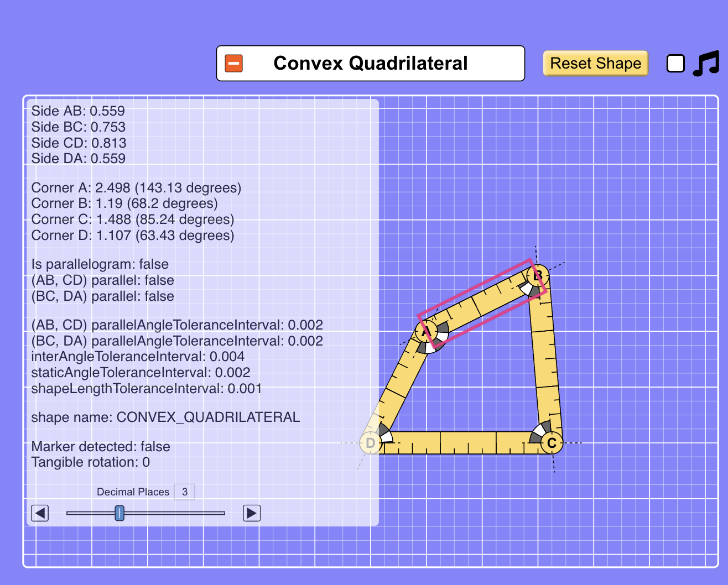728x585 pixels.
Task: Decrease decimal places with the left arrow
Action: 40,513
